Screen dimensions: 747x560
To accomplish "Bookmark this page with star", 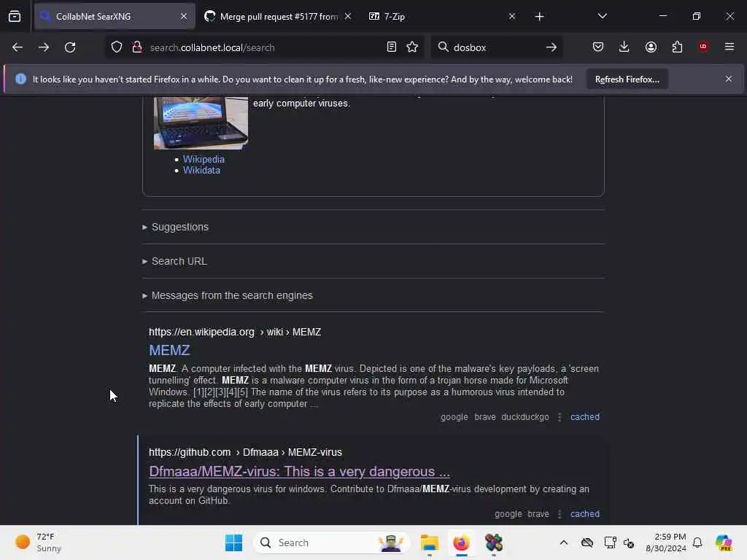I will click(412, 47).
